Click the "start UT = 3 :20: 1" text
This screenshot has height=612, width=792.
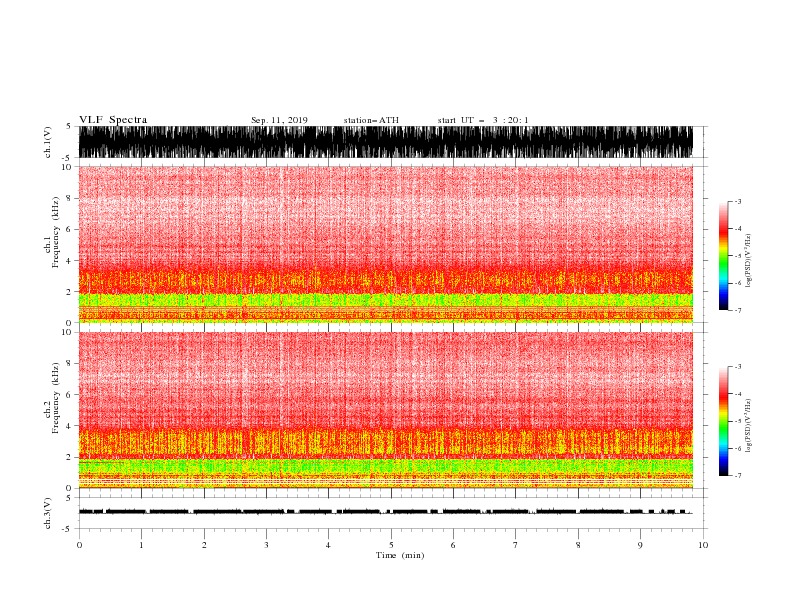click(483, 120)
